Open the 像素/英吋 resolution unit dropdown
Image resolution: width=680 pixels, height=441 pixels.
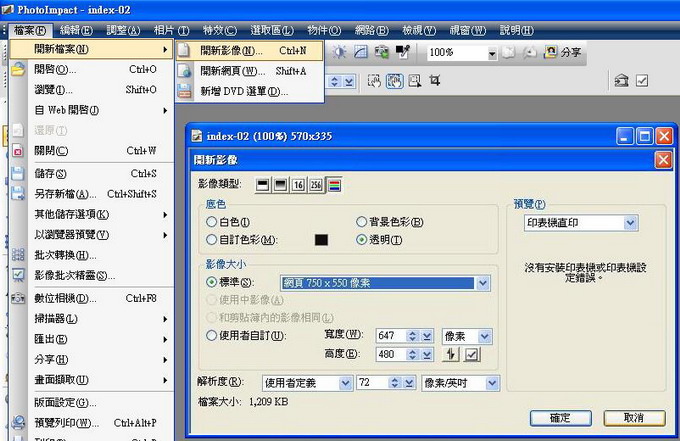tap(491, 383)
